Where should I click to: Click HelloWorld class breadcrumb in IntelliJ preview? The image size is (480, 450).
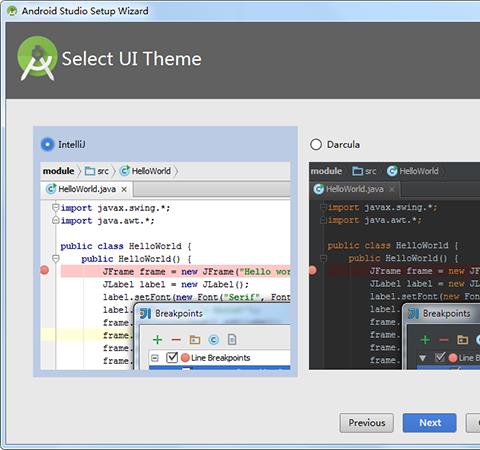(x=145, y=171)
